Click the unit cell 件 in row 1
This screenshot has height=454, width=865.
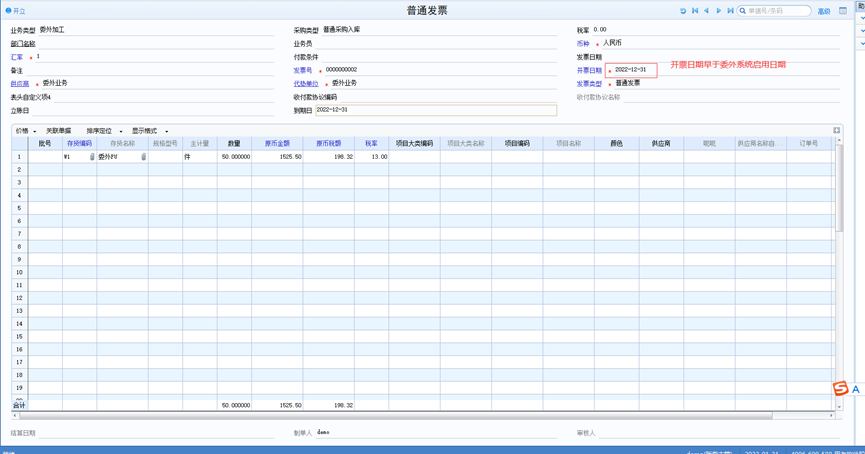click(x=200, y=157)
